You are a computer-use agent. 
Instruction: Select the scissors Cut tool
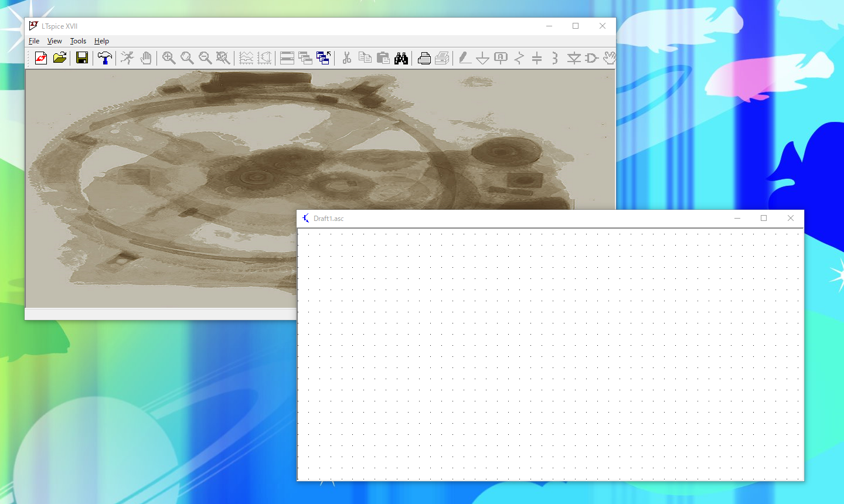tap(347, 58)
